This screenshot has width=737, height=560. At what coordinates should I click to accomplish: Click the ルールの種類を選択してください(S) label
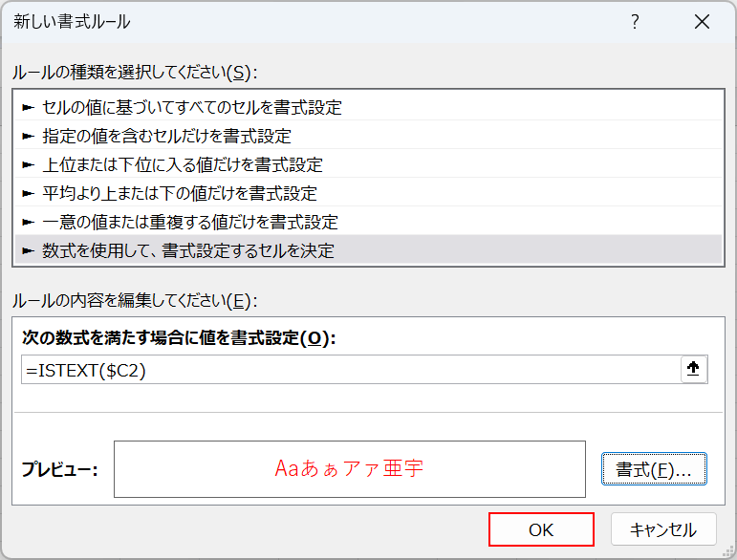point(135,72)
